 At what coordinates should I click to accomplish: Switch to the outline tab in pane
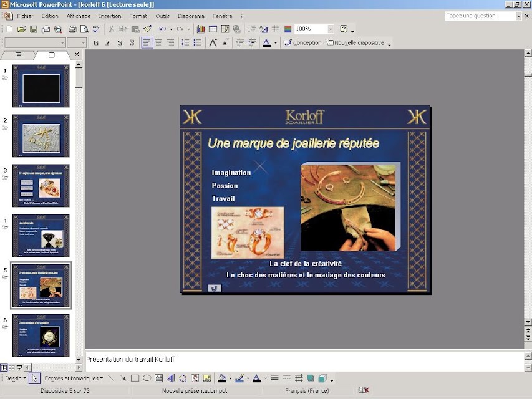18,55
